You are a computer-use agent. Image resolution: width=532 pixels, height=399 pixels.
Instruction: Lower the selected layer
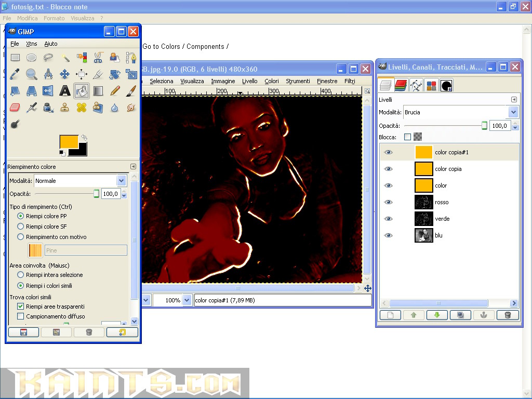(437, 315)
